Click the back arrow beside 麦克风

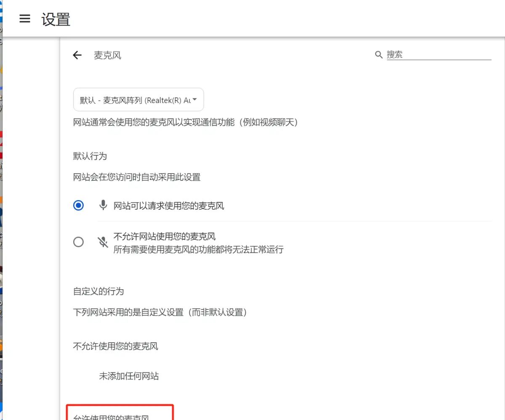pyautogui.click(x=77, y=55)
